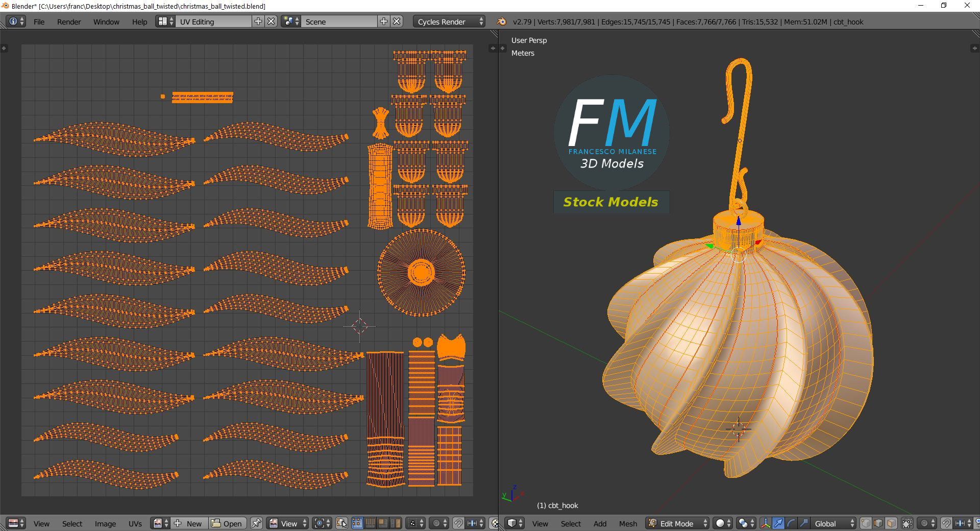Image resolution: width=980 pixels, height=531 pixels.
Task: Expand the Global orientation dropdown
Action: (x=834, y=523)
